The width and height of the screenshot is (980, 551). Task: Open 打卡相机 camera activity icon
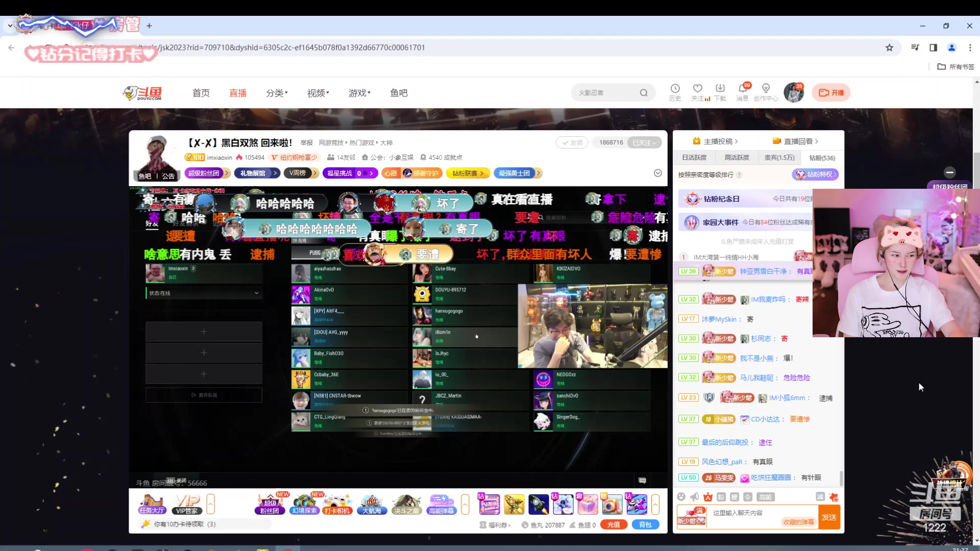point(338,504)
